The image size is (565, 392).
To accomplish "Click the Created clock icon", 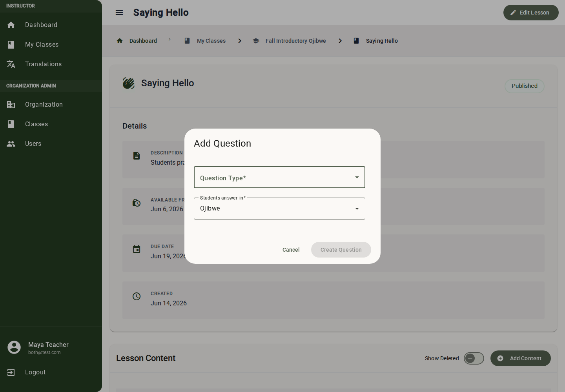I will (137, 296).
